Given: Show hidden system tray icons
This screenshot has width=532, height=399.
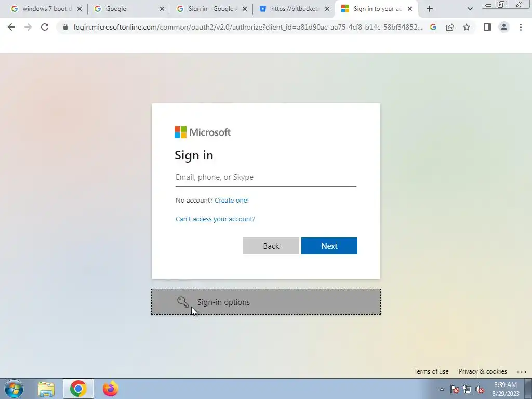Looking at the screenshot, I should click(442, 389).
